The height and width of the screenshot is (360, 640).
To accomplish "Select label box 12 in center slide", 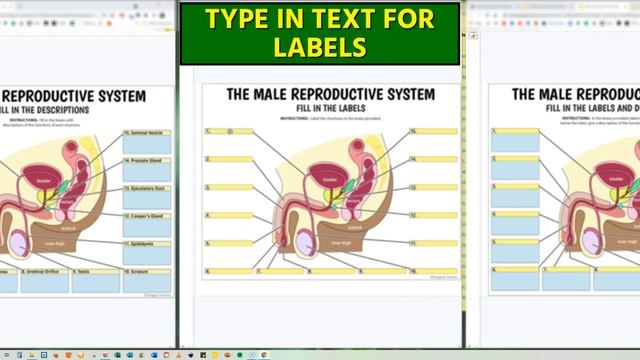I will [x=433, y=215].
